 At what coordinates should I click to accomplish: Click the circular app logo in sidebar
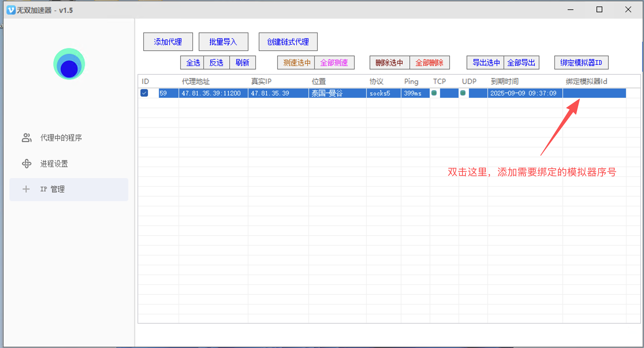pyautogui.click(x=68, y=64)
